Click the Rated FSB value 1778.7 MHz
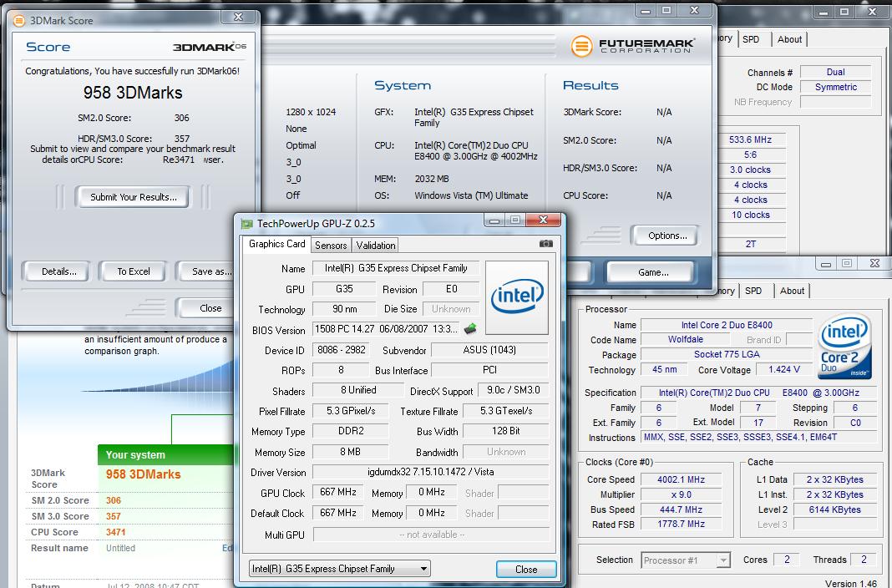Screen dimensions: 892x588 pos(681,524)
